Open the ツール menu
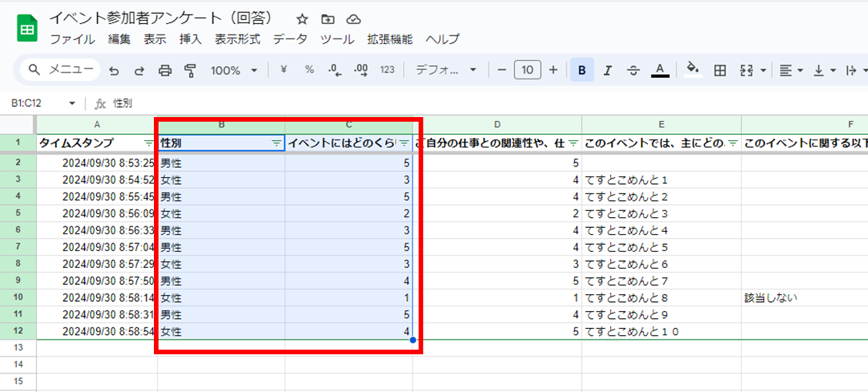This screenshot has height=392, width=868. (x=337, y=39)
